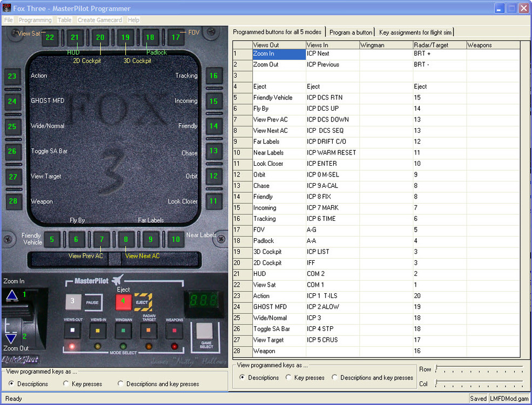Click MFD button 13 Chase
Image resolution: width=532 pixels, height=405 pixels.
[213, 151]
